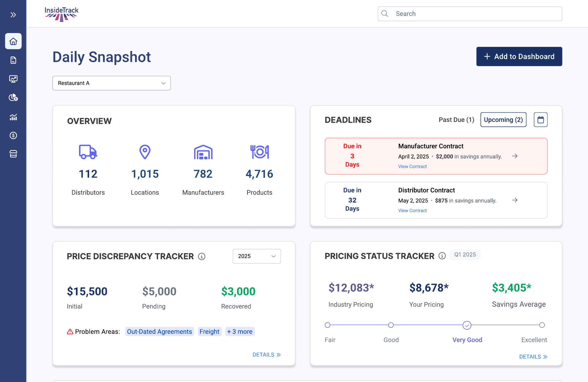
Task: View Contract link for Manufacturer Contract
Action: tap(412, 167)
